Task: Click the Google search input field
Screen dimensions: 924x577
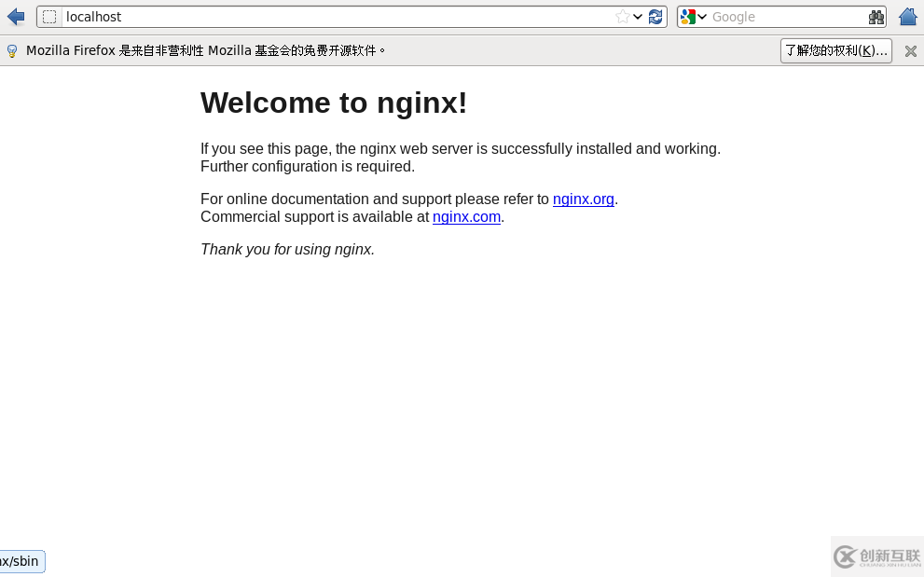Action: tap(789, 17)
